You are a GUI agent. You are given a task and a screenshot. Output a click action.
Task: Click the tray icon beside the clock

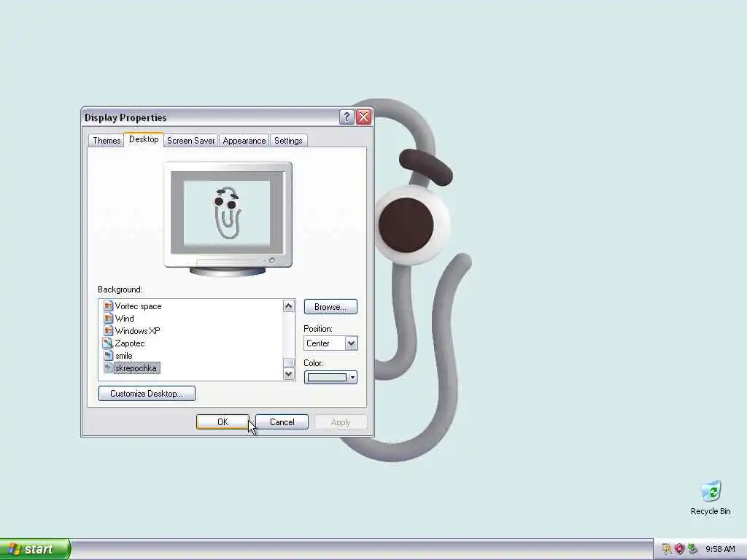pyautogui.click(x=693, y=549)
